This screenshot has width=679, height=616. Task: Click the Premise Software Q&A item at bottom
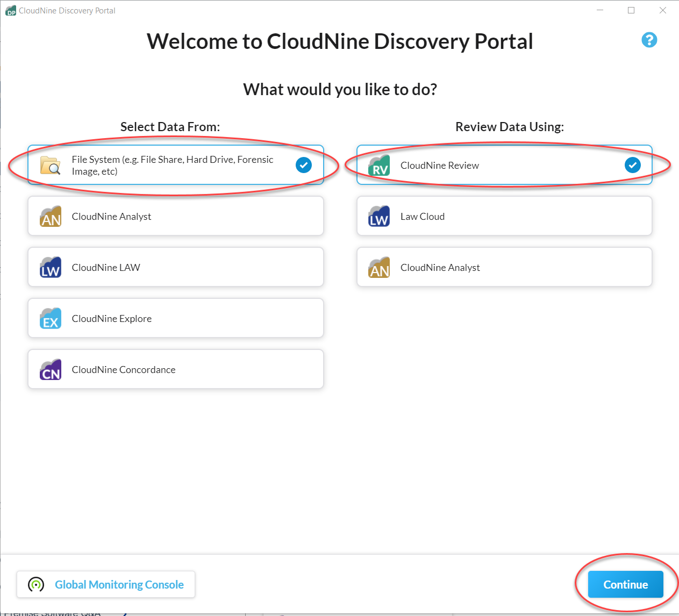pos(54,613)
